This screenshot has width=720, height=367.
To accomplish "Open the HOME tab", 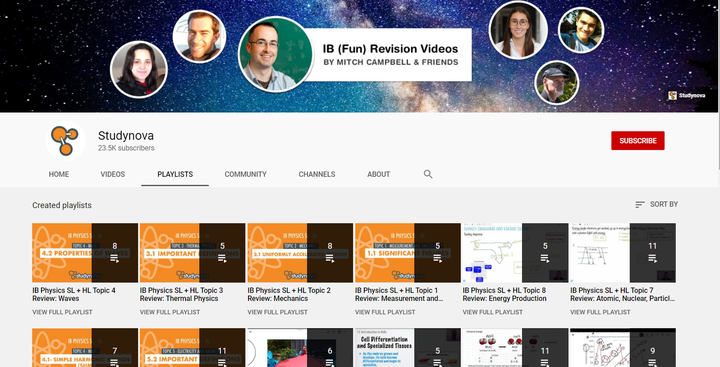I will [59, 174].
